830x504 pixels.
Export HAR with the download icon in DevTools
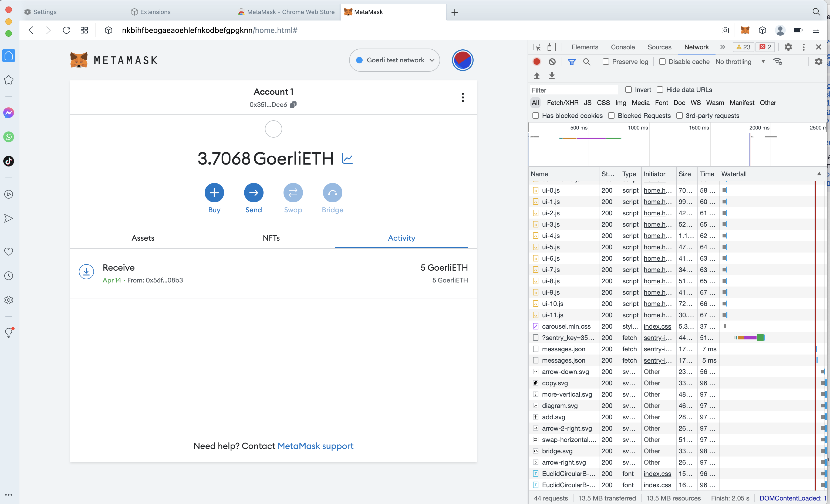point(552,76)
